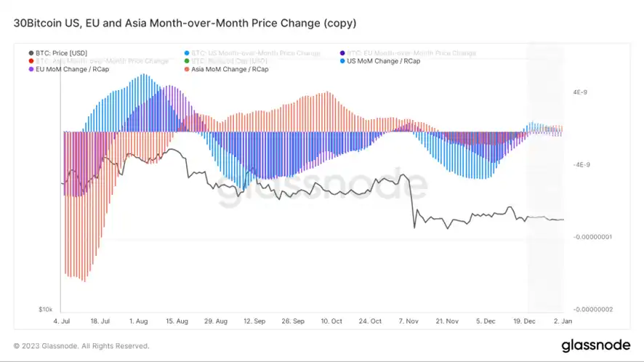This screenshot has height=362, width=644.
Task: Select the 2. Jan date axis label
Action: [563, 321]
